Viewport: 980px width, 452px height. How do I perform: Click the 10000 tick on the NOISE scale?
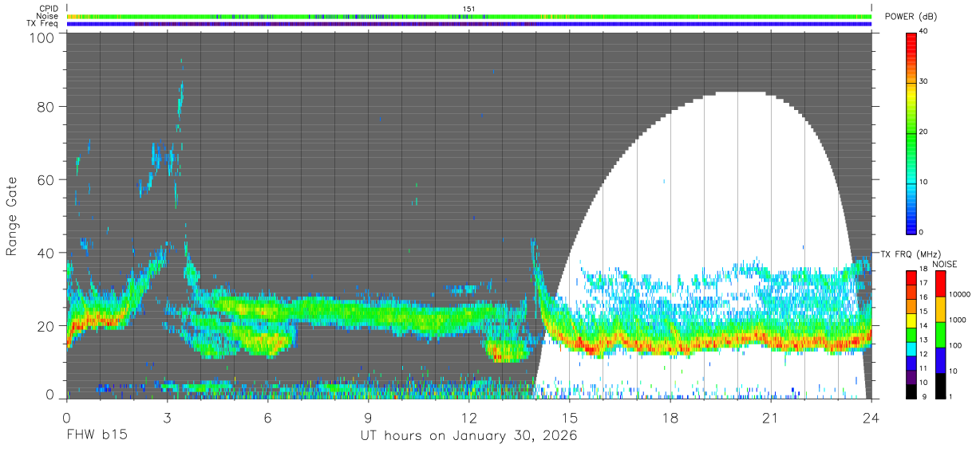959,295
